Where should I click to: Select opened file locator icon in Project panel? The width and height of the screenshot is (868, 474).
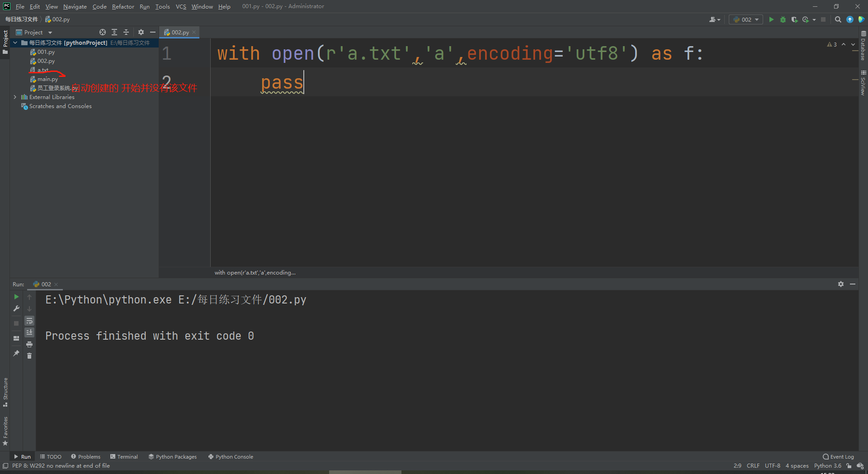[103, 32]
